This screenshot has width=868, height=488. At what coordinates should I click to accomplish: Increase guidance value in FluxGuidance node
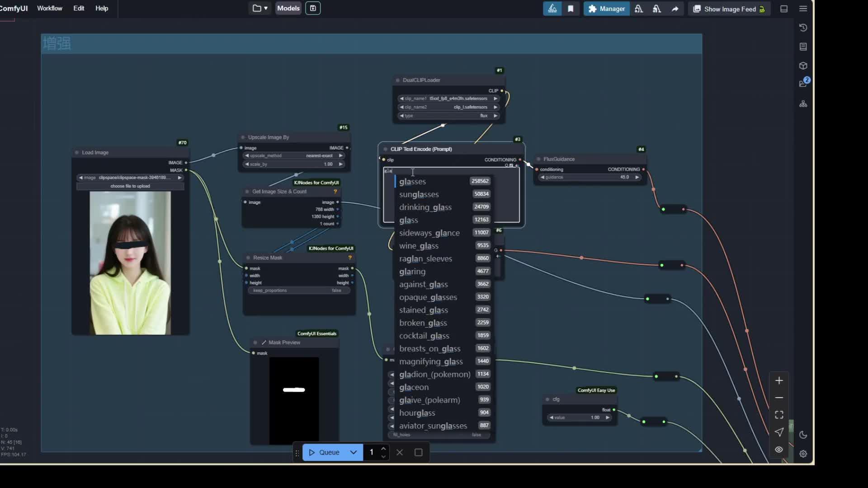pyautogui.click(x=637, y=177)
